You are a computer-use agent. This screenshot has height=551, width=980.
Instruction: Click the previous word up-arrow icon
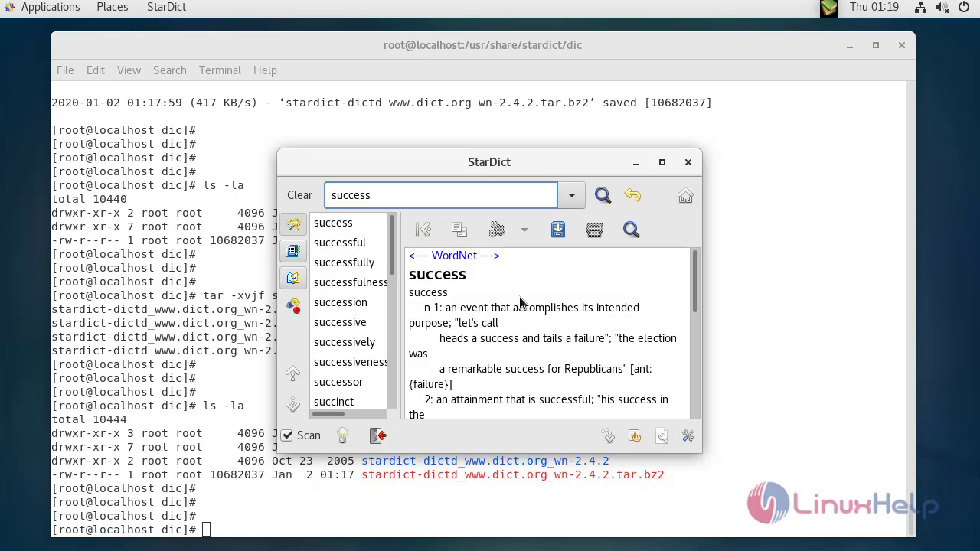coord(292,373)
